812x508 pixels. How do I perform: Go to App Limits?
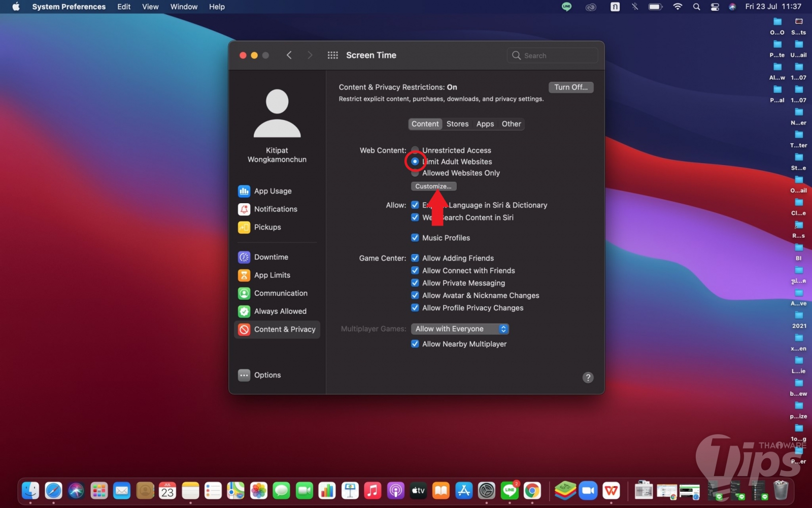272,275
